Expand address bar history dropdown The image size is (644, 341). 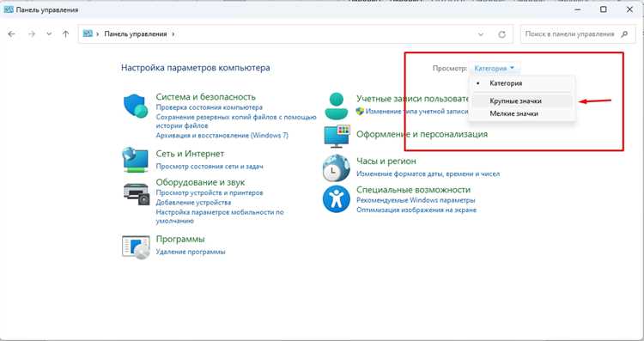point(481,34)
